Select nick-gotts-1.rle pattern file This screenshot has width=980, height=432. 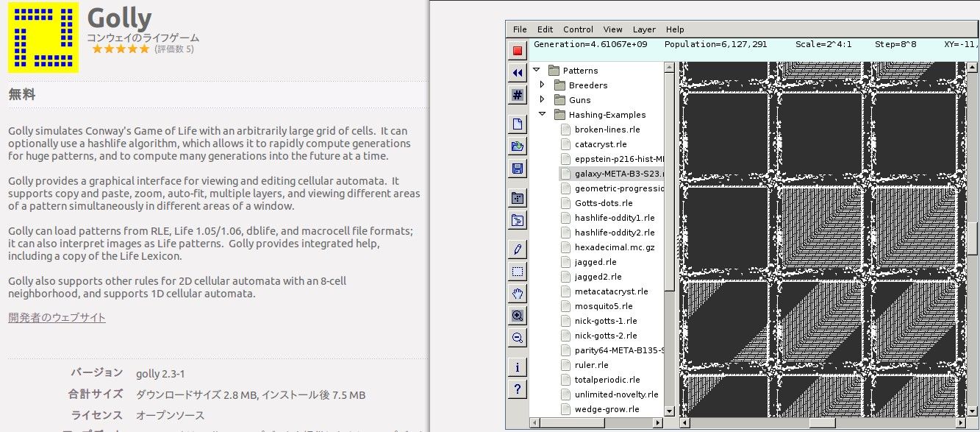pos(606,321)
